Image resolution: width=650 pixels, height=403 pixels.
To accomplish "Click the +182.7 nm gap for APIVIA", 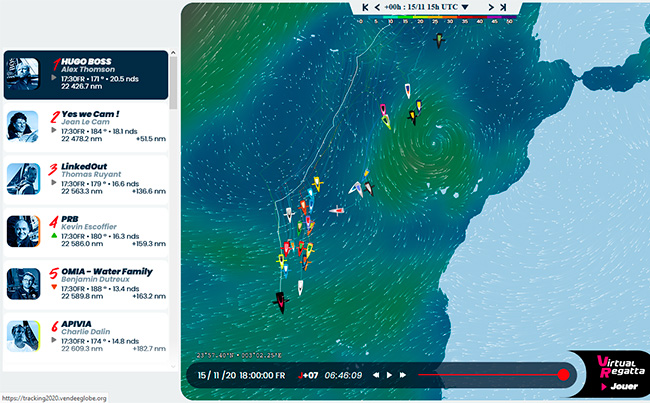I will (x=149, y=349).
